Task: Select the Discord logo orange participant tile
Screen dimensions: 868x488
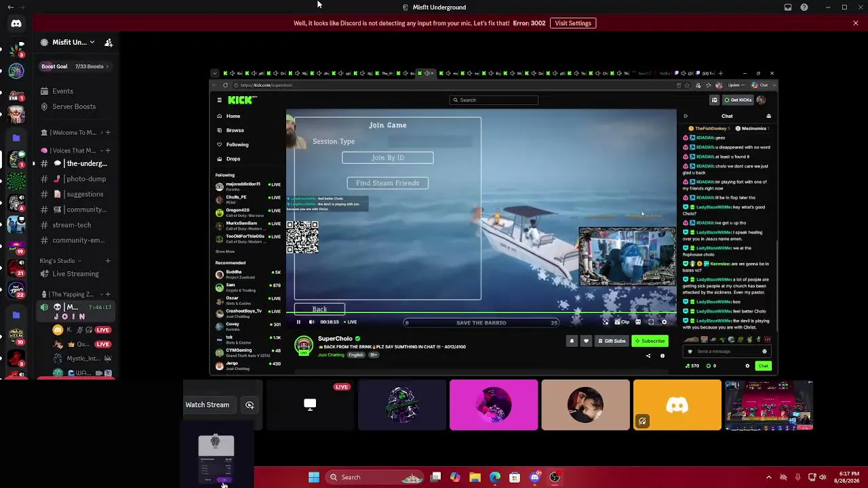Action: pos(677,405)
